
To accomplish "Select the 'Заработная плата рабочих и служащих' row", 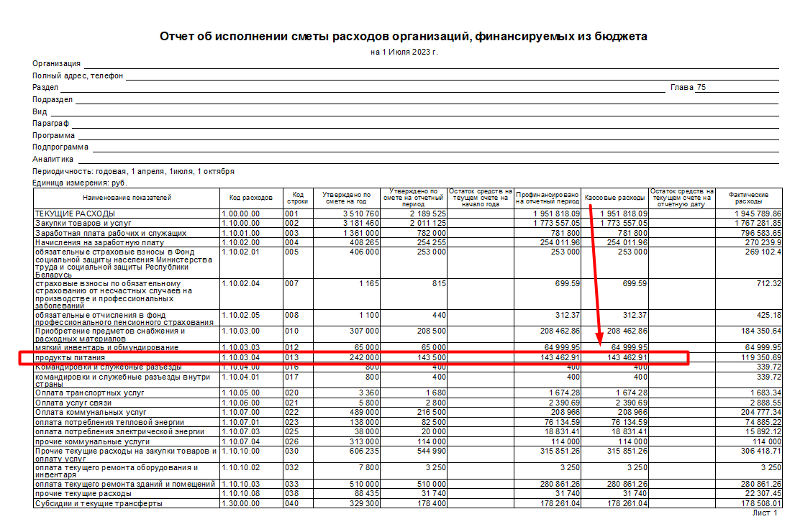I will tap(111, 233).
